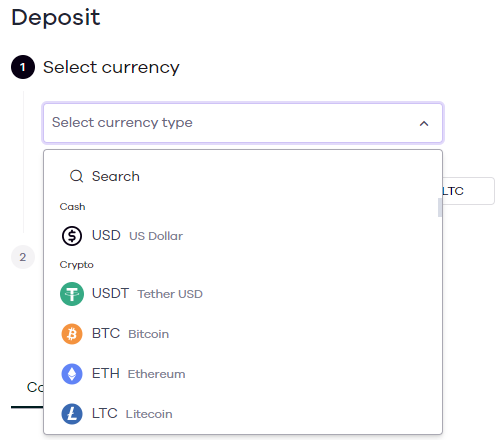Select the ETH Ethereum entry
The width and height of the screenshot is (501, 440).
point(243,374)
